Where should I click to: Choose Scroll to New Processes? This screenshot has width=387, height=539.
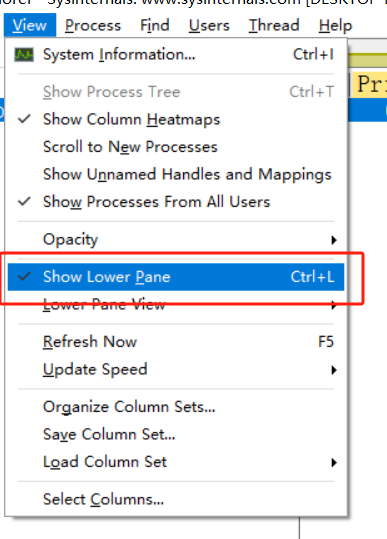coord(176,147)
